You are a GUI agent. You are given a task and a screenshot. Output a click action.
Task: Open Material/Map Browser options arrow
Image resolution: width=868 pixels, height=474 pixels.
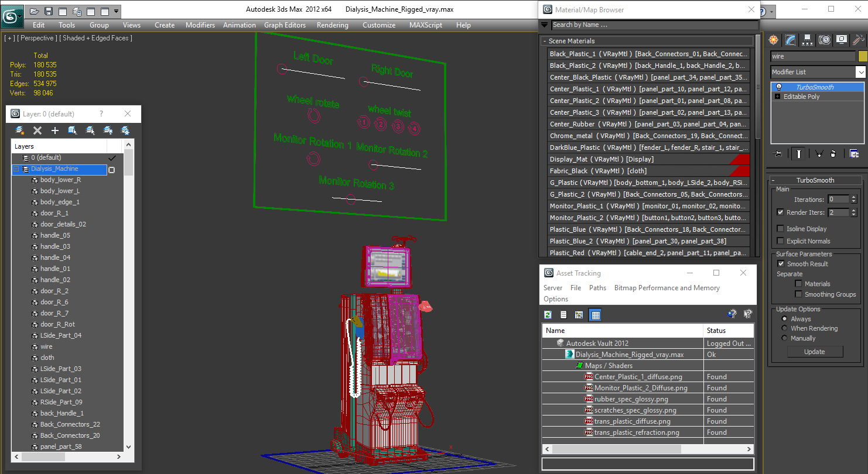coord(545,25)
